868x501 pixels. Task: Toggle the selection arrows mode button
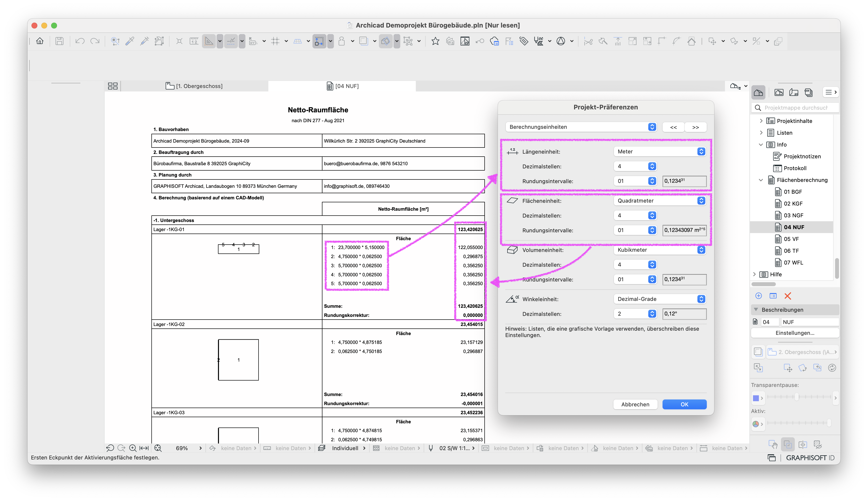pos(319,41)
